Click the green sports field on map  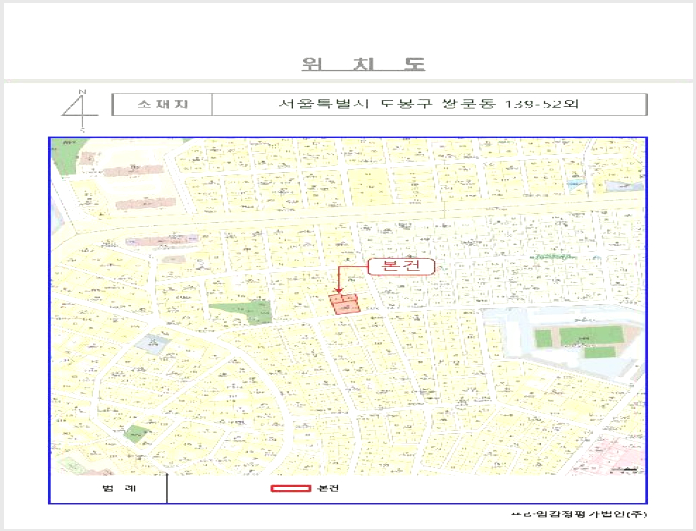tap(591, 336)
